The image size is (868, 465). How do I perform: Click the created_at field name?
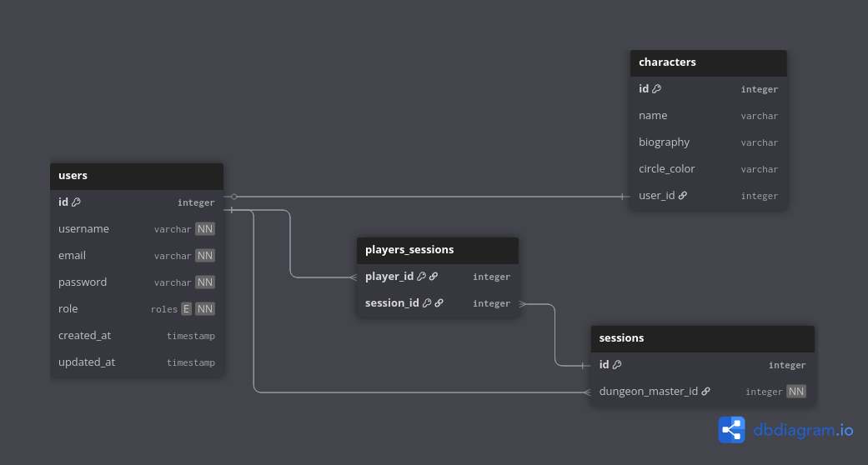pos(85,336)
